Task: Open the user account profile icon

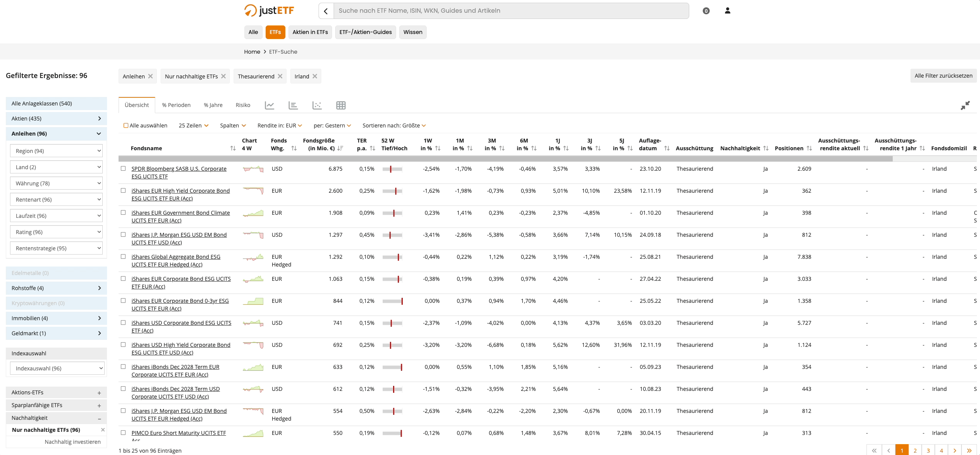Action: (x=727, y=11)
